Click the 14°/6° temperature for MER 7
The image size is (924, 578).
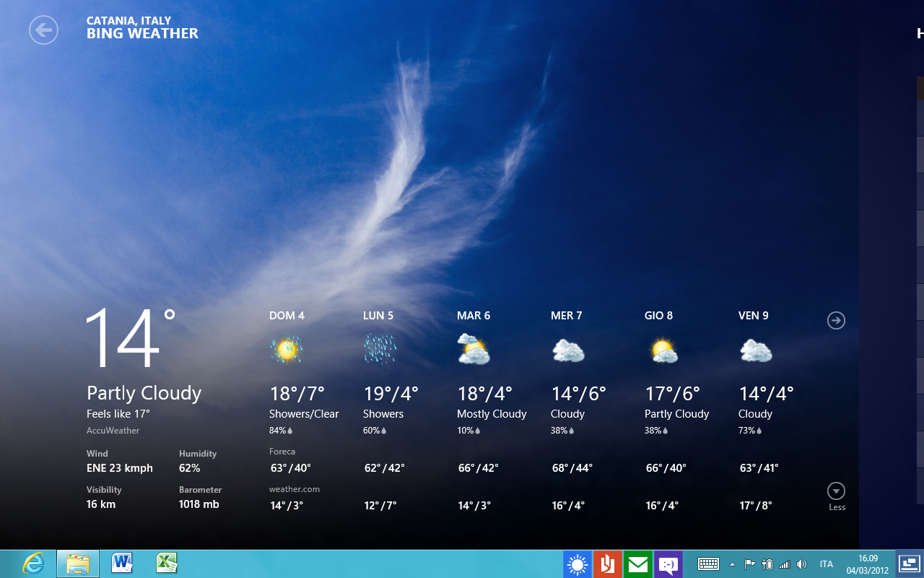579,394
